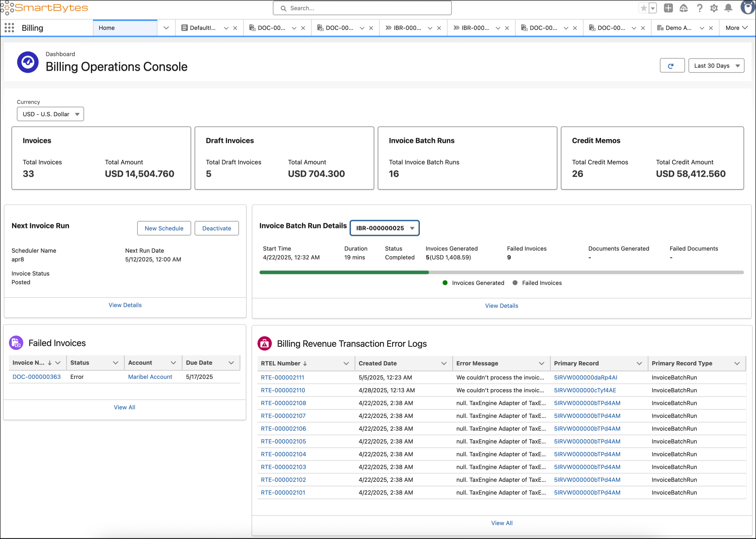This screenshot has height=539, width=756.
Task: Click the SmartBytes logo
Action: point(44,8)
